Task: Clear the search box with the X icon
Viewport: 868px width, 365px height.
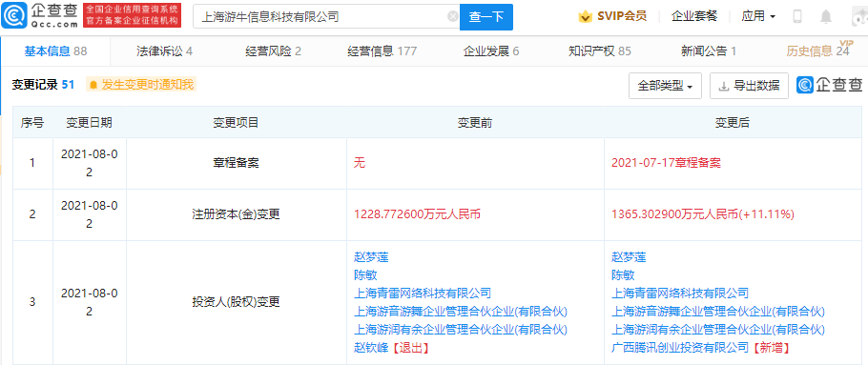Action: [x=452, y=16]
